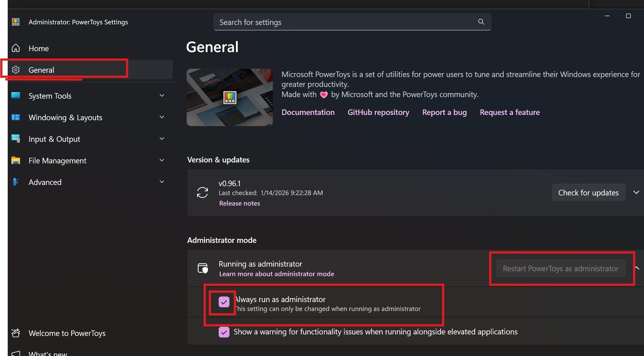644x356 pixels.
Task: Click the search magnifier icon
Action: pyautogui.click(x=481, y=22)
